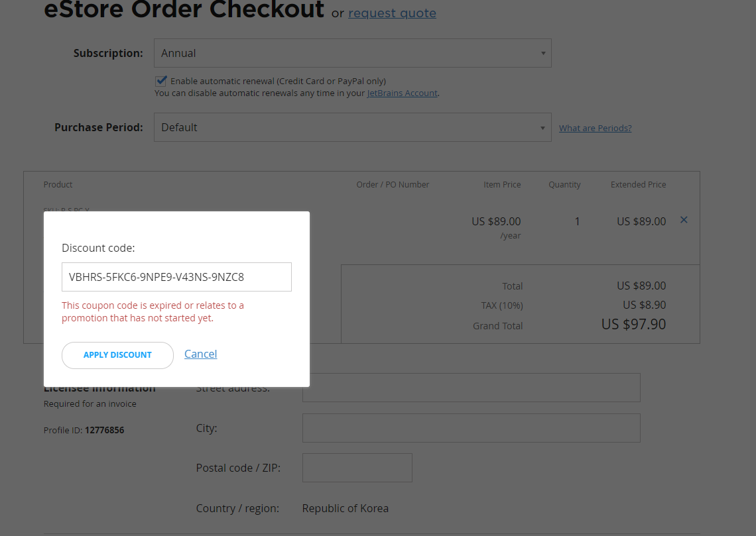Focus the Discount code input field

tap(176, 277)
